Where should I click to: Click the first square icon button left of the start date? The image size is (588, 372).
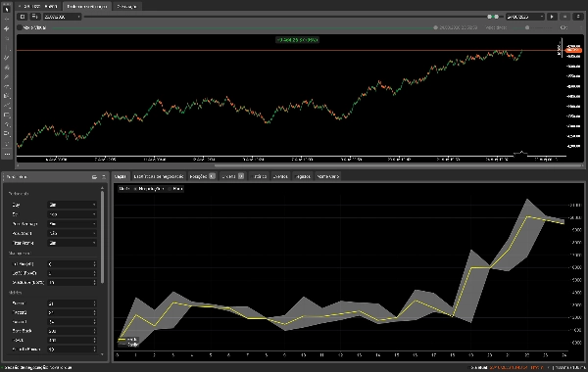point(23,17)
